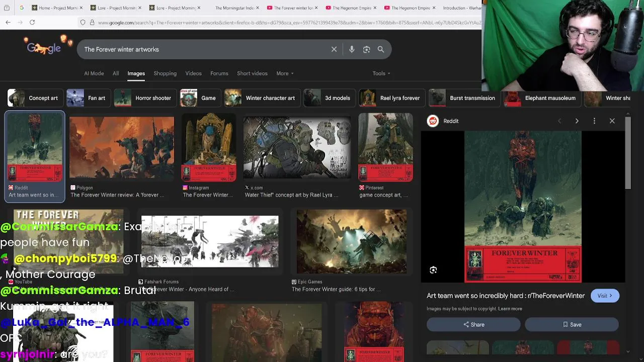
Task: Close the image preview panel
Action: pyautogui.click(x=612, y=121)
